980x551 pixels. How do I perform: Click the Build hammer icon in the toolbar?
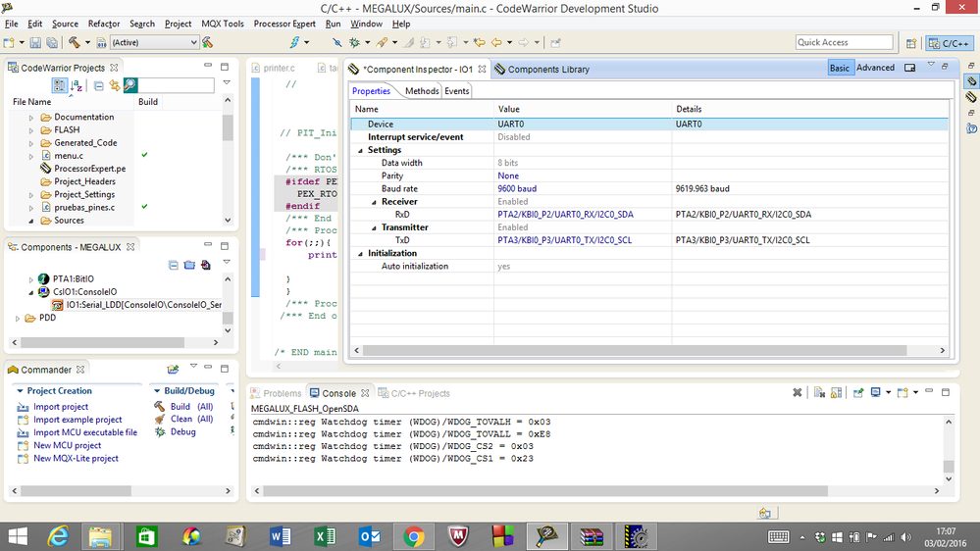(x=74, y=43)
